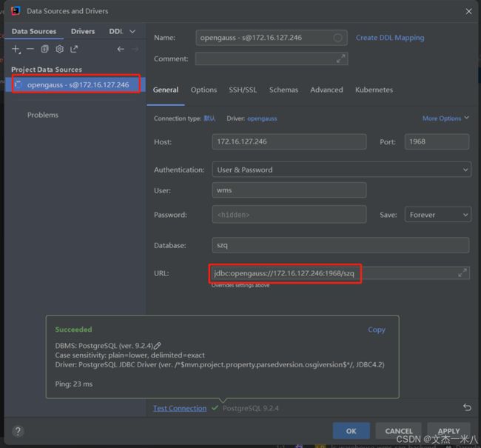Duplicate the selected data source

point(45,49)
